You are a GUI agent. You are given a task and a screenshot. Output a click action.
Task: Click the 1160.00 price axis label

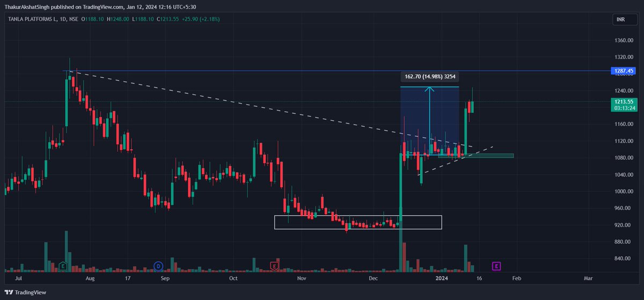623,124
